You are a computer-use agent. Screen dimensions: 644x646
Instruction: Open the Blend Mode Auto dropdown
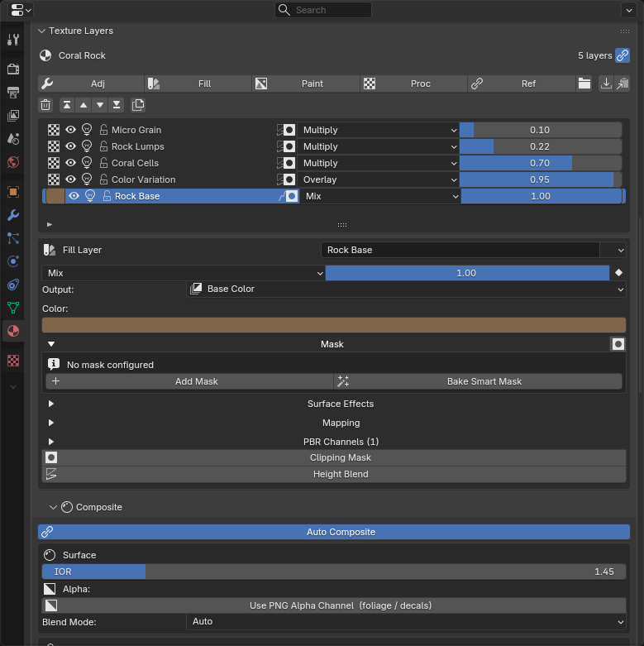click(x=406, y=622)
